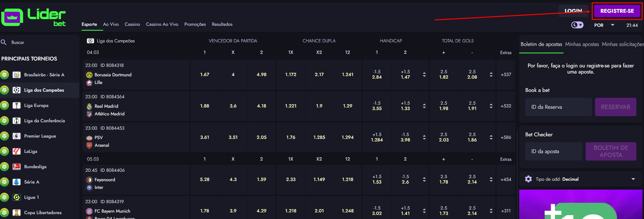
Task: Click the ID da Reserva input field
Action: click(x=558, y=107)
